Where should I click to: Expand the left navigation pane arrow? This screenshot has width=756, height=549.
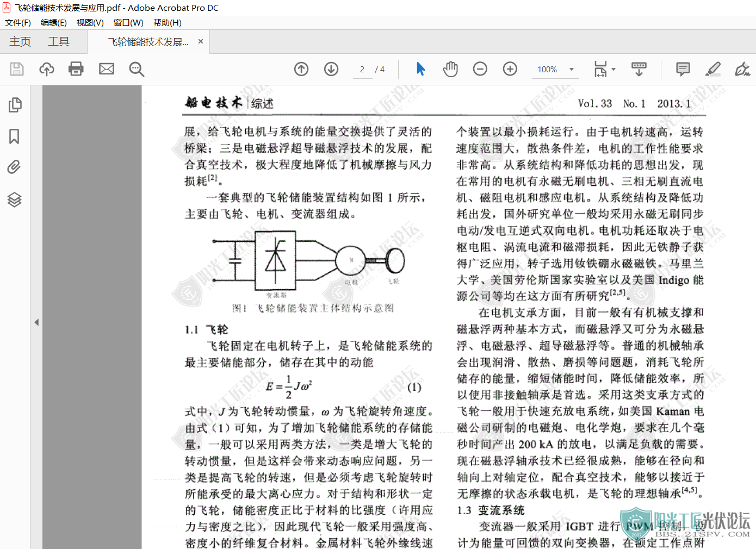click(x=36, y=322)
